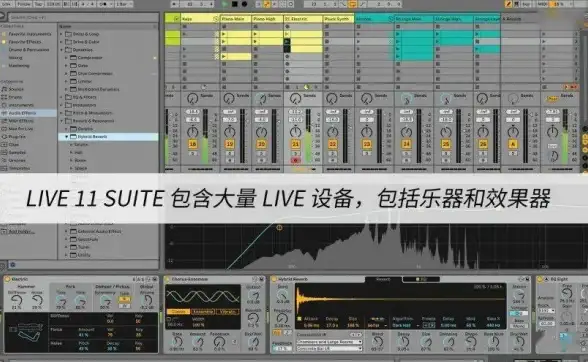
Task: Collapse the Dynamics folder arrow
Action: pos(61,50)
